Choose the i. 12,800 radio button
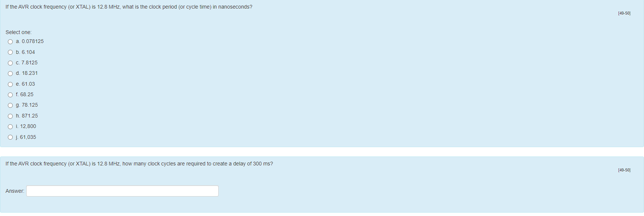 pos(10,127)
